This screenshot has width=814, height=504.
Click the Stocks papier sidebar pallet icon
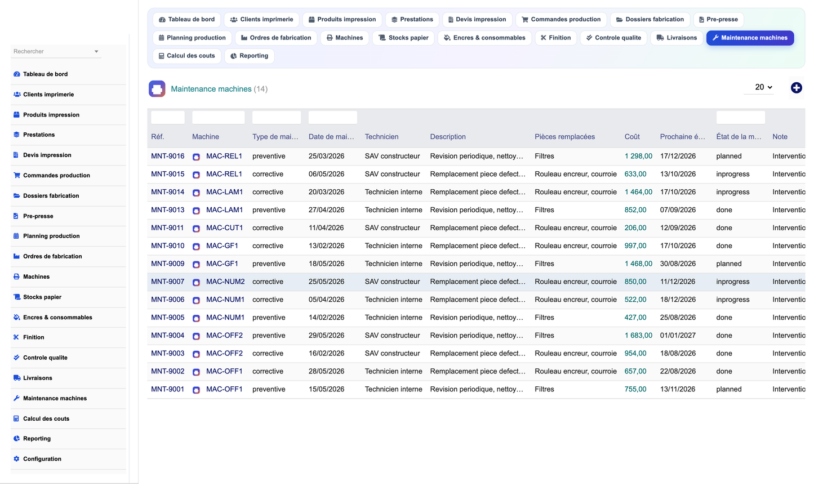tap(17, 297)
